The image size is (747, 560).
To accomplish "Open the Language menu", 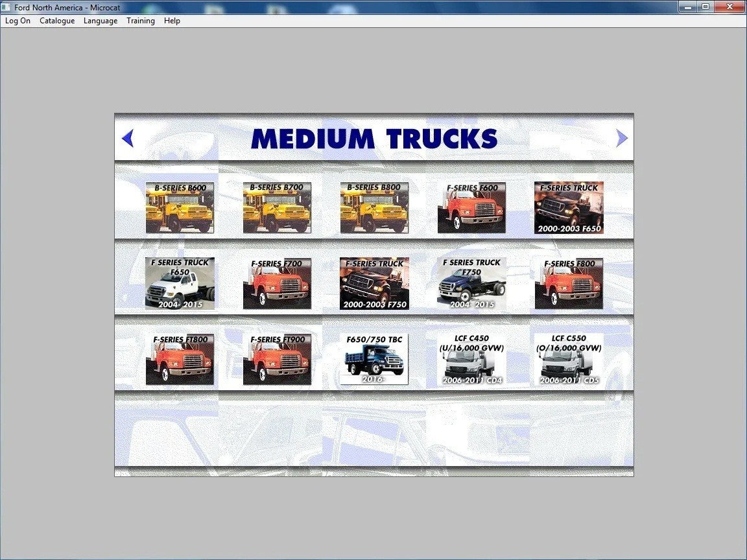I will click(x=101, y=21).
